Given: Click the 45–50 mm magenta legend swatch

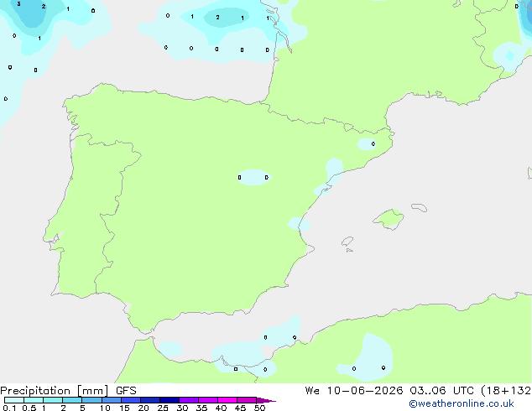Looking at the screenshot, I should pyautogui.click(x=247, y=400).
